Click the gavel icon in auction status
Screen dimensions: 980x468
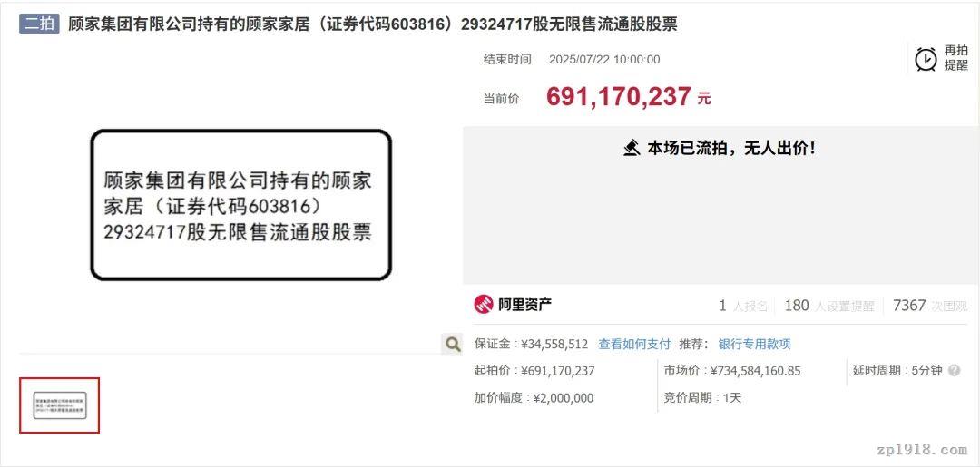(632, 149)
